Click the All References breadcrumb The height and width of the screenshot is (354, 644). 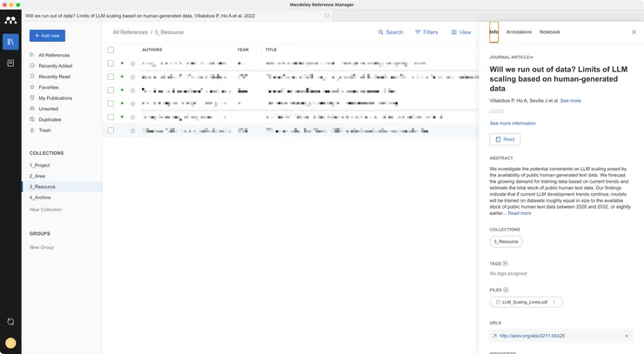coord(131,32)
